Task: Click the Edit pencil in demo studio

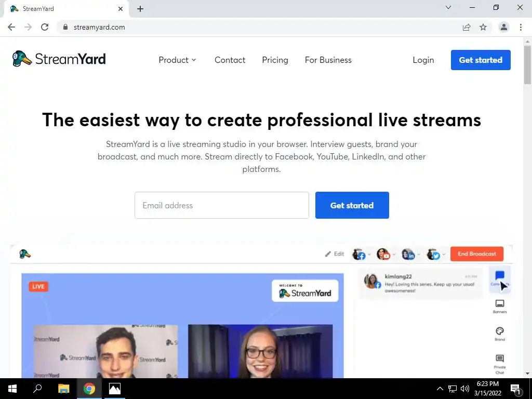Action: click(x=335, y=254)
